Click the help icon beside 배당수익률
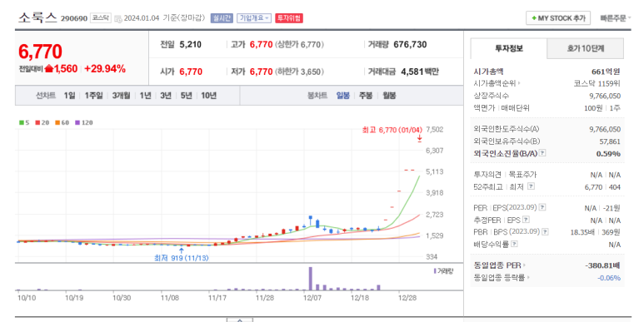 (x=514, y=244)
